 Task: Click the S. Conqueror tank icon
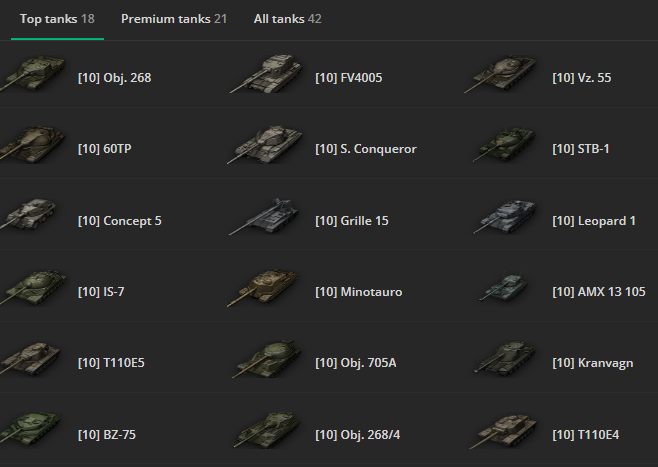[265, 145]
